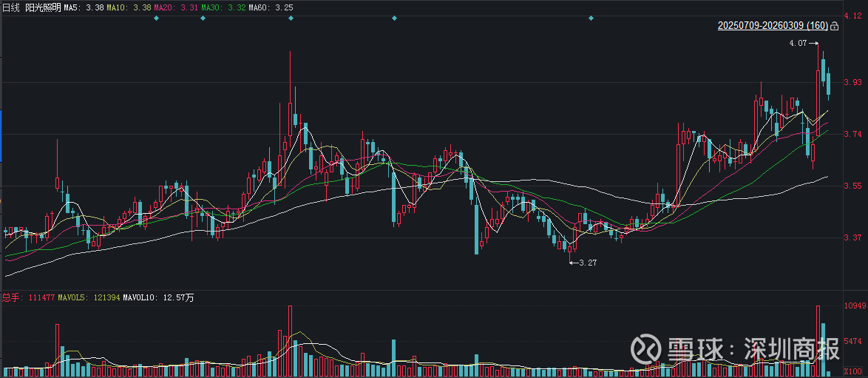Image resolution: width=868 pixels, height=378 pixels.
Task: Select the 日线 daily period label
Action: click(x=12, y=7)
